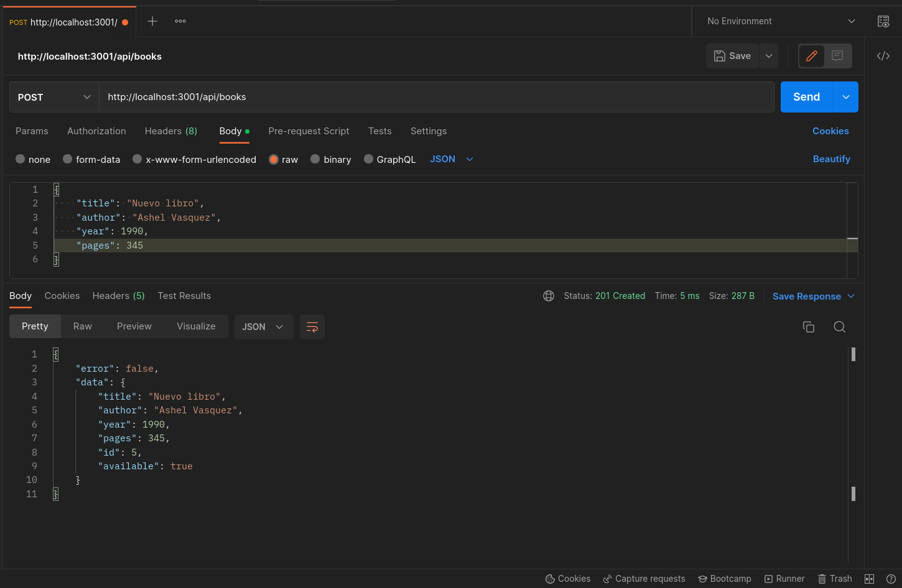Switch response view to Visualize
The height and width of the screenshot is (588, 902).
pyautogui.click(x=196, y=326)
